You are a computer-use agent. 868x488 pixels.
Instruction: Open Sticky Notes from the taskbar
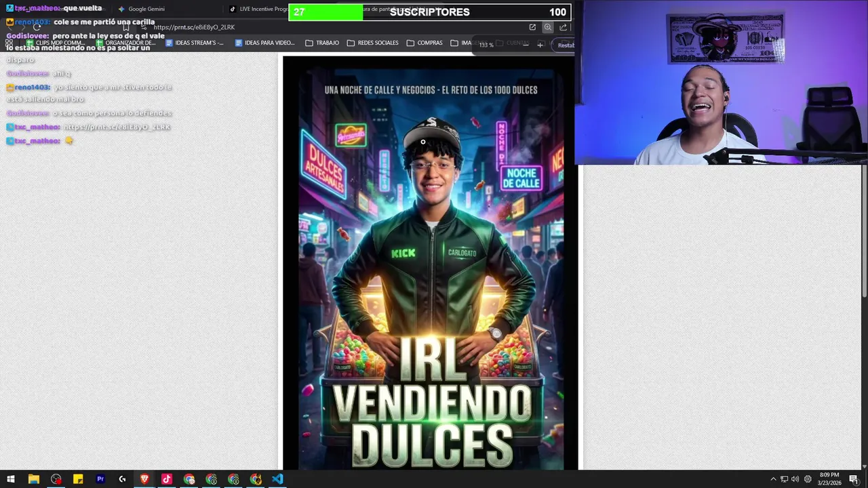[78, 479]
